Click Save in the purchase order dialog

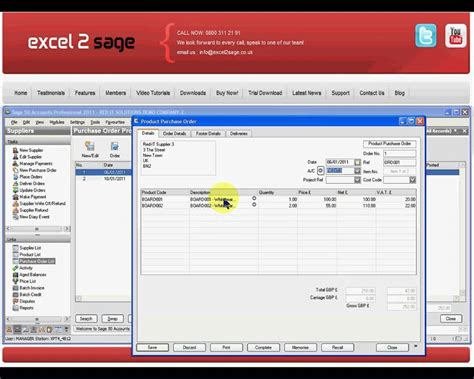click(152, 347)
